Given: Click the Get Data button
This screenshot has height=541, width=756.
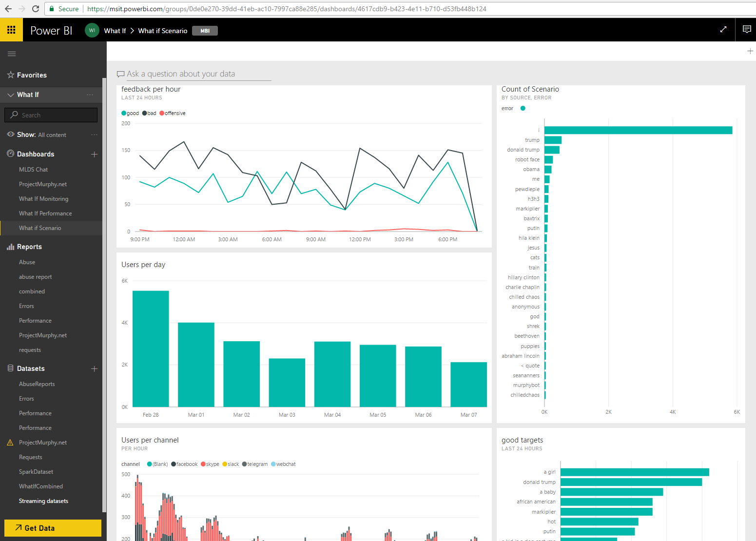Looking at the screenshot, I should coord(53,528).
